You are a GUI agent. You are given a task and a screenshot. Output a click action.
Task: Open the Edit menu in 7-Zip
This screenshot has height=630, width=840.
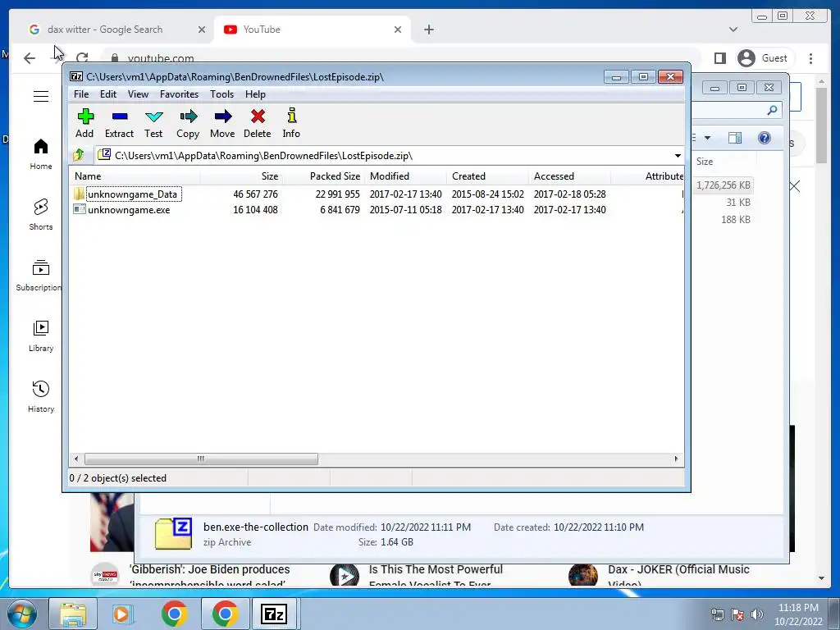pos(108,94)
